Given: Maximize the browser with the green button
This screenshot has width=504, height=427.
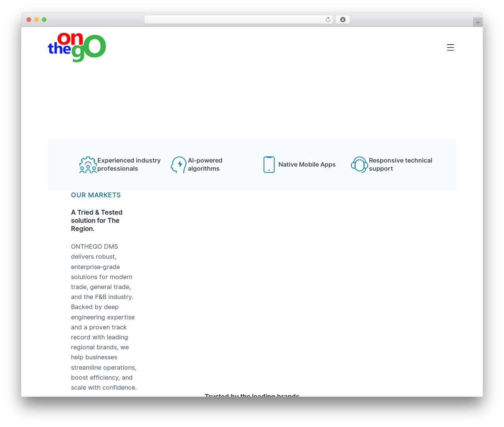Looking at the screenshot, I should point(44,20).
